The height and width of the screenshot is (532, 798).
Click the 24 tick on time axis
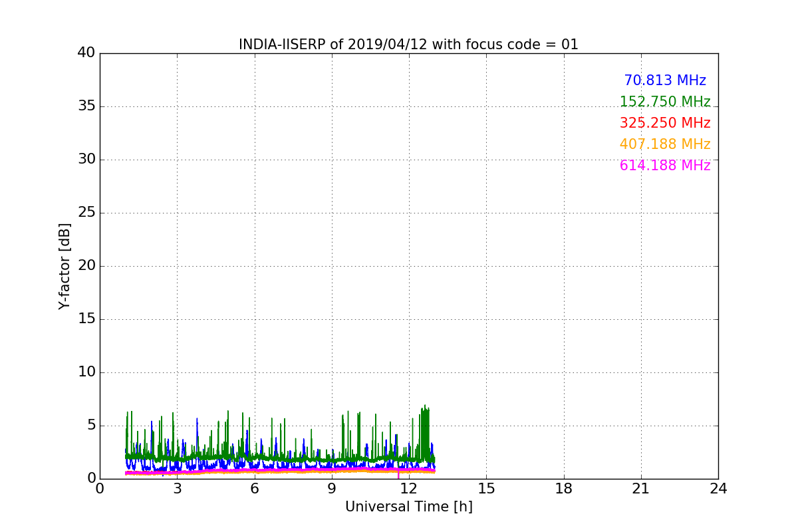tap(718, 489)
